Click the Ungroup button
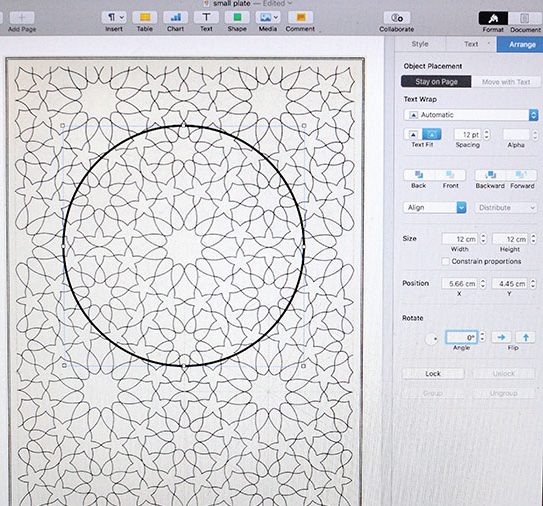This screenshot has width=543, height=506. coord(504,393)
